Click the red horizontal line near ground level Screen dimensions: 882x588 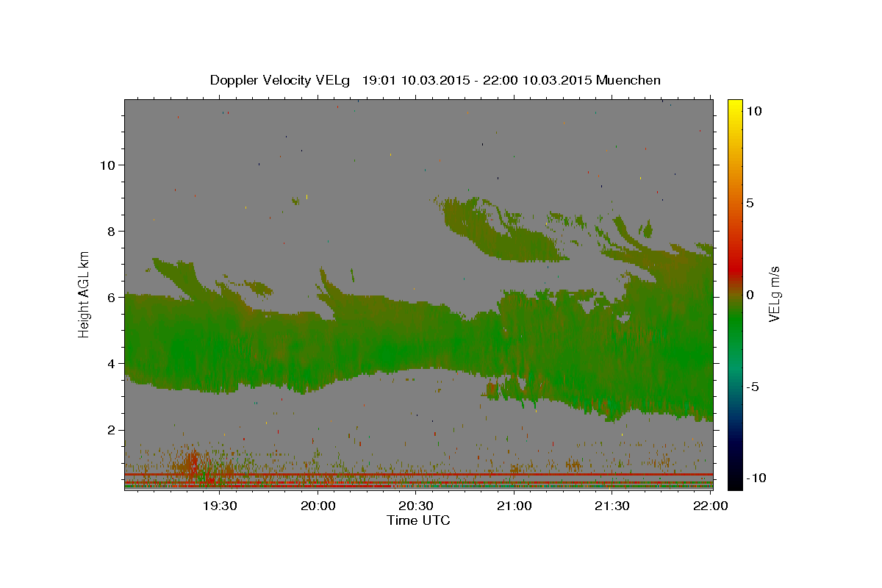point(419,475)
